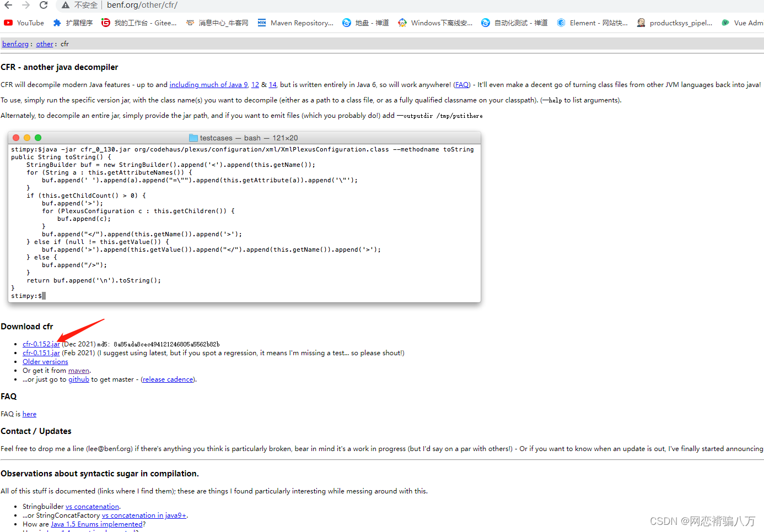The image size is (764, 532).
Task: Open the github link
Action: tap(79, 379)
